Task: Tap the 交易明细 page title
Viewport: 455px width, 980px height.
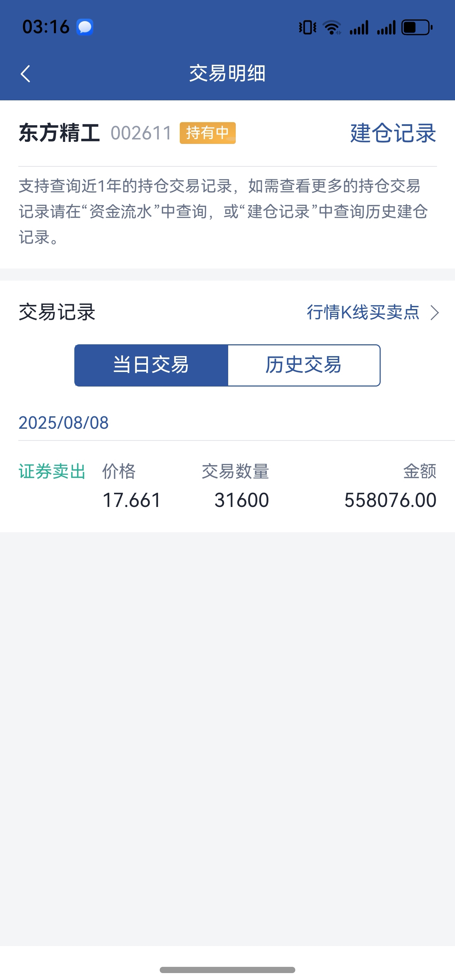Action: tap(227, 73)
